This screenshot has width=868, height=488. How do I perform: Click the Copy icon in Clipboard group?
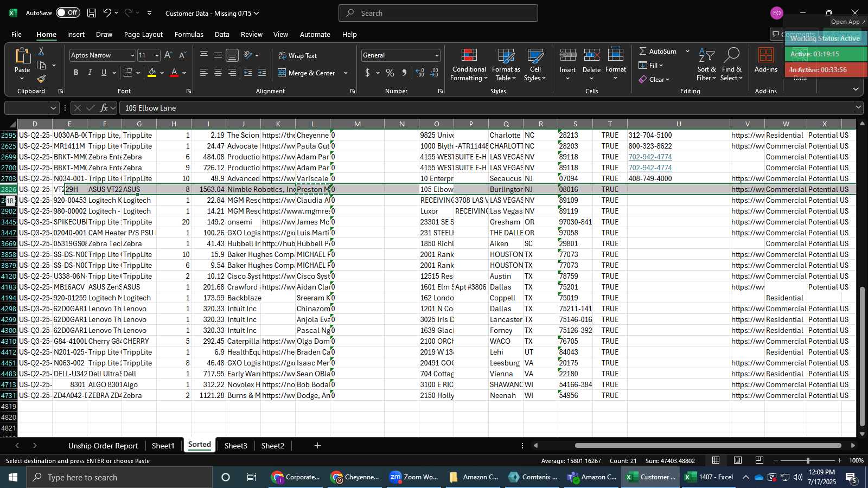(41, 66)
